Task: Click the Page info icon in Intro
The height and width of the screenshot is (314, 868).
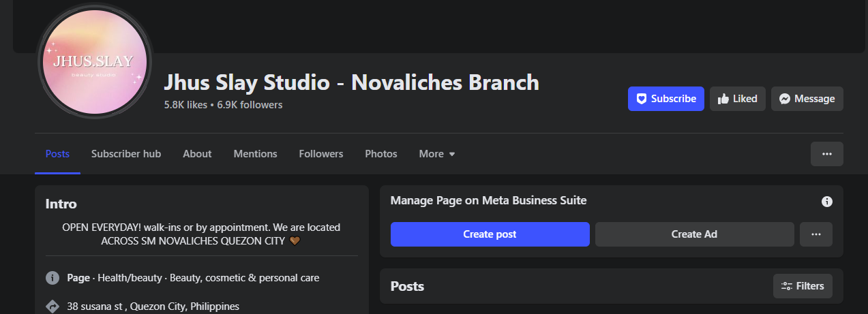Action: [53, 278]
